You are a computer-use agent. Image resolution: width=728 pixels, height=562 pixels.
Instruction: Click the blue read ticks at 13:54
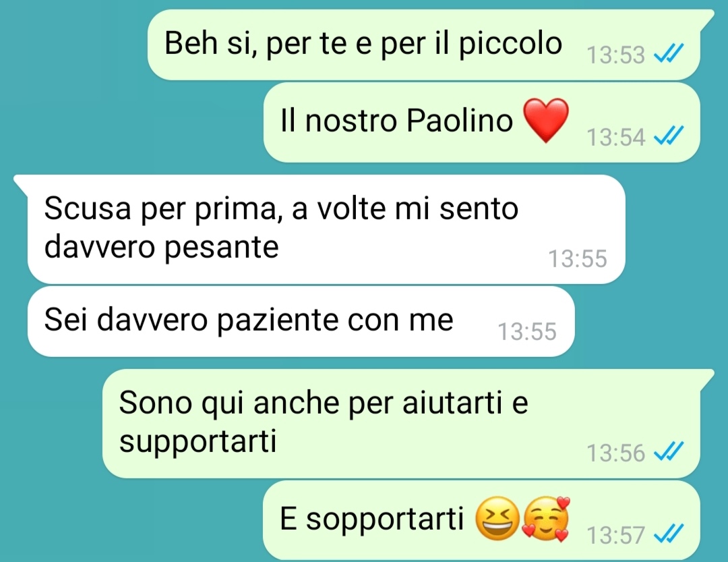pyautogui.click(x=668, y=136)
